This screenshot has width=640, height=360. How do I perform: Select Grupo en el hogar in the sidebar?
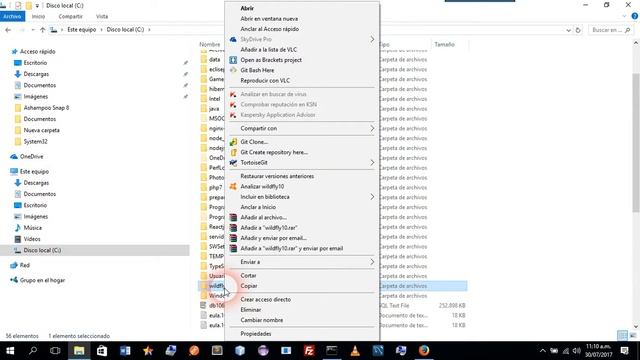42,280
